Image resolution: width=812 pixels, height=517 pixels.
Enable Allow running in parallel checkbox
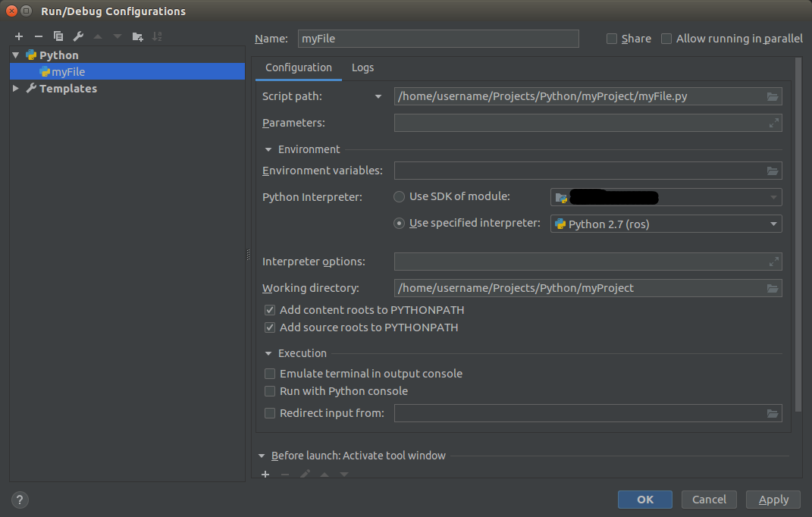point(666,39)
